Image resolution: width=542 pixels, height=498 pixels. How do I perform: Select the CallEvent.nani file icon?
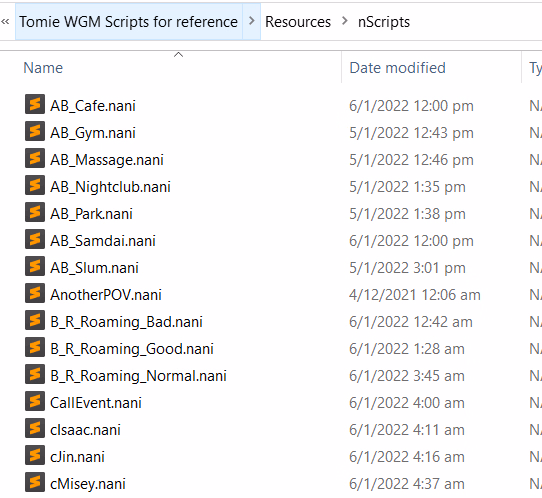tap(35, 401)
